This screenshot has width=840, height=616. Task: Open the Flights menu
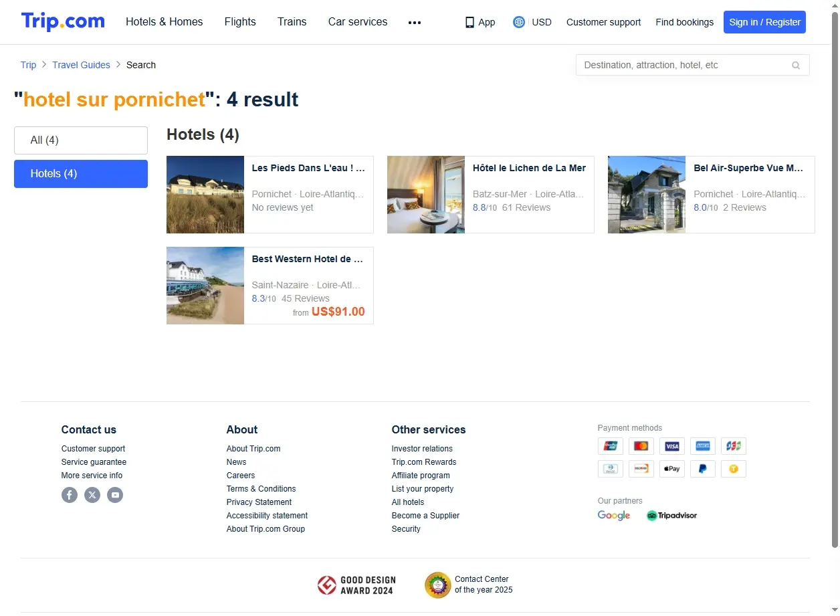[240, 22]
